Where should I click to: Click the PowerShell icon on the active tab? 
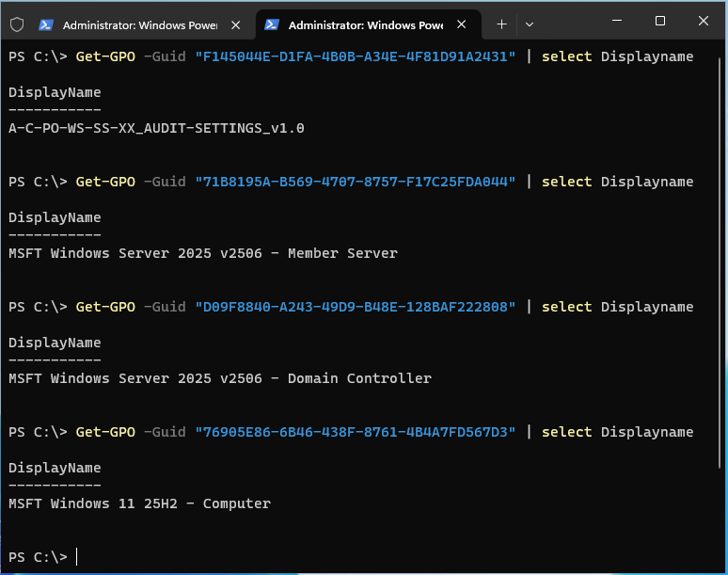click(272, 24)
